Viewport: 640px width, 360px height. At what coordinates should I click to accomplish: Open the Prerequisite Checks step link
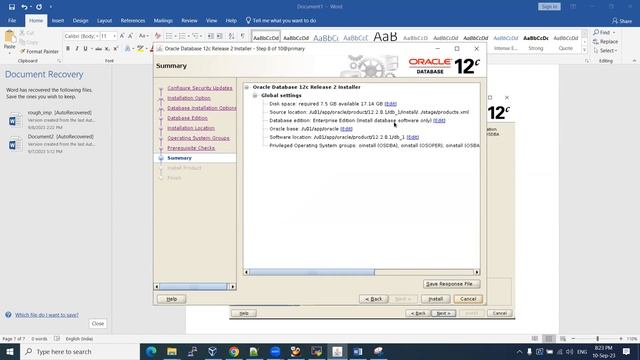(191, 148)
